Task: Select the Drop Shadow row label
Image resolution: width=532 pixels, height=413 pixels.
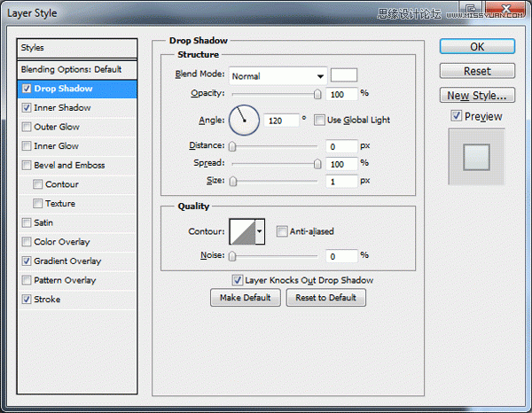Action: coord(63,89)
